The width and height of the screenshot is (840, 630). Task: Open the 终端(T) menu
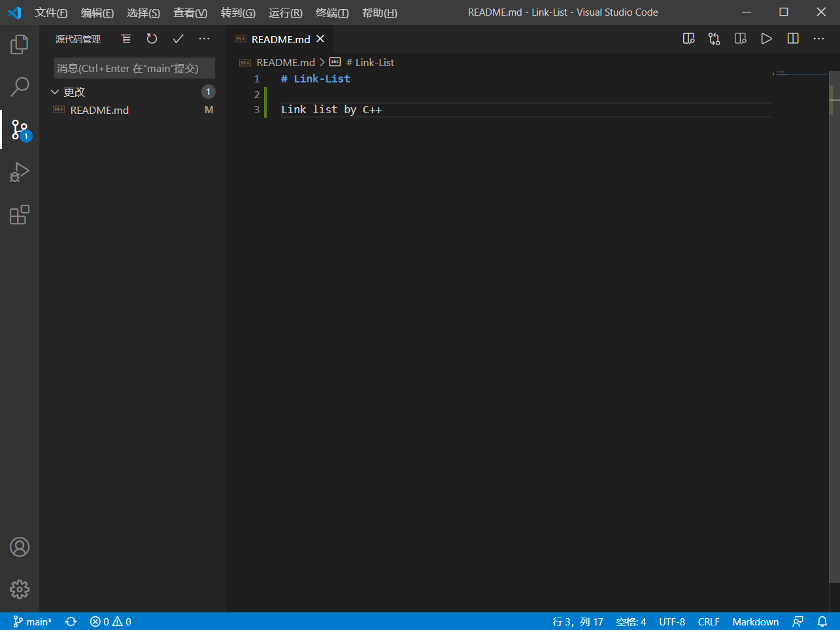(332, 12)
